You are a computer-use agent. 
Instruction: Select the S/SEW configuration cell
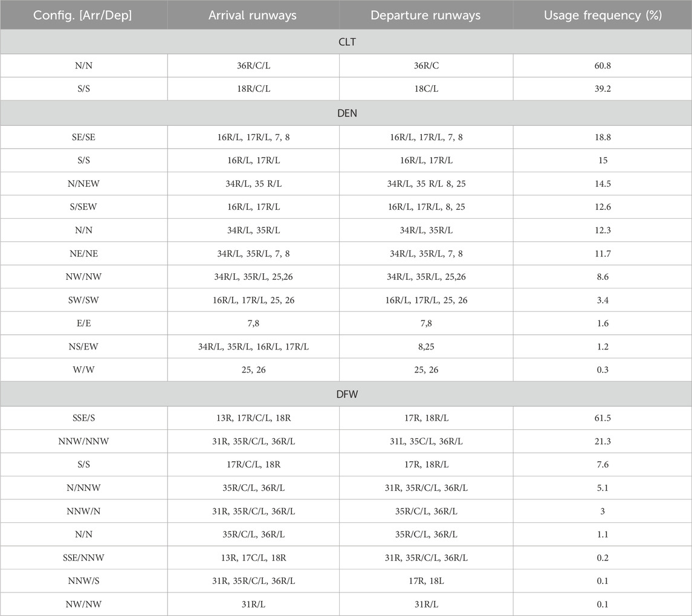[x=83, y=207]
